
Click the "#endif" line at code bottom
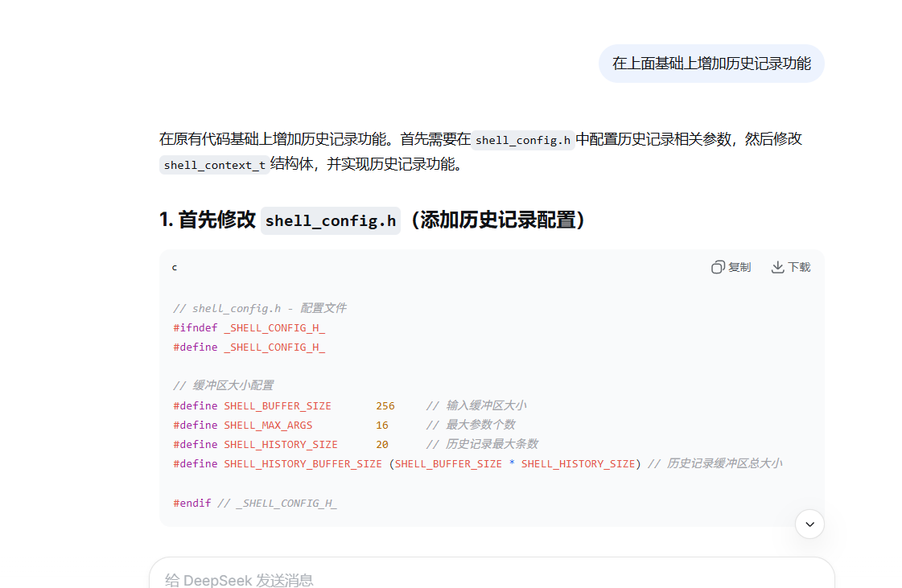192,503
